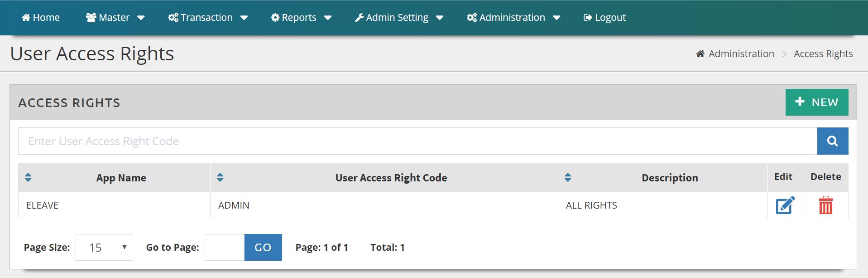The image size is (868, 278).
Task: Click the green NEW button
Action: point(816,102)
